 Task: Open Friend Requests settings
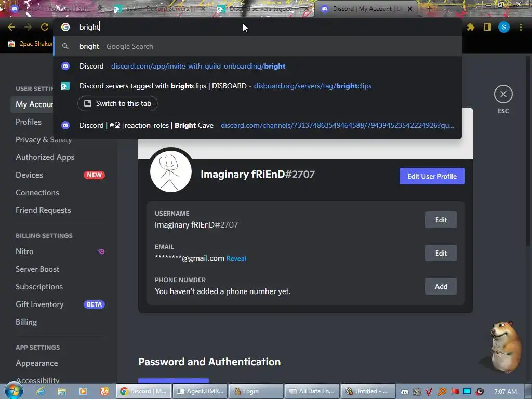pos(43,210)
